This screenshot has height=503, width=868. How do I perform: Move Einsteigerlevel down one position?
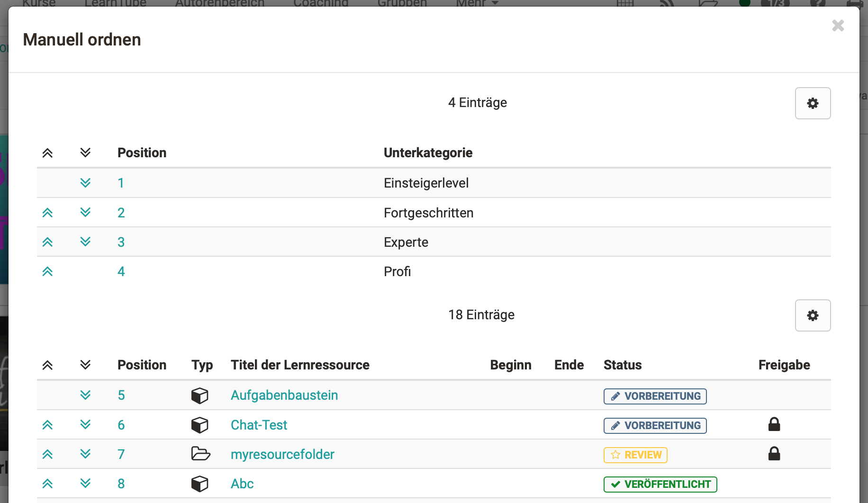[85, 183]
